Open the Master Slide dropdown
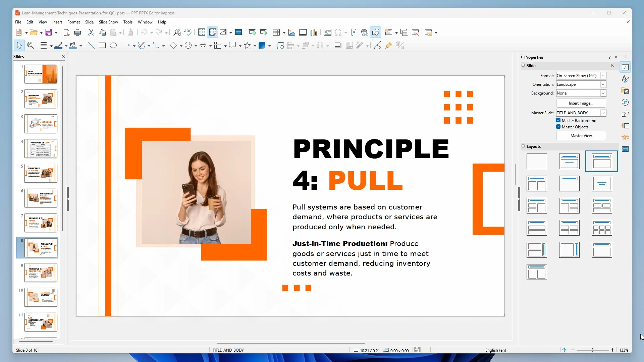The height and width of the screenshot is (362, 644). tap(603, 113)
